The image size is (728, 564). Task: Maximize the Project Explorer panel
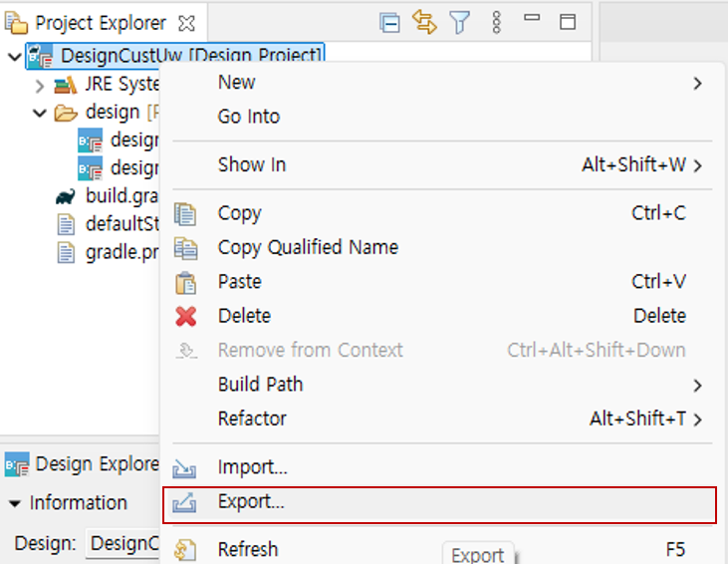(567, 22)
